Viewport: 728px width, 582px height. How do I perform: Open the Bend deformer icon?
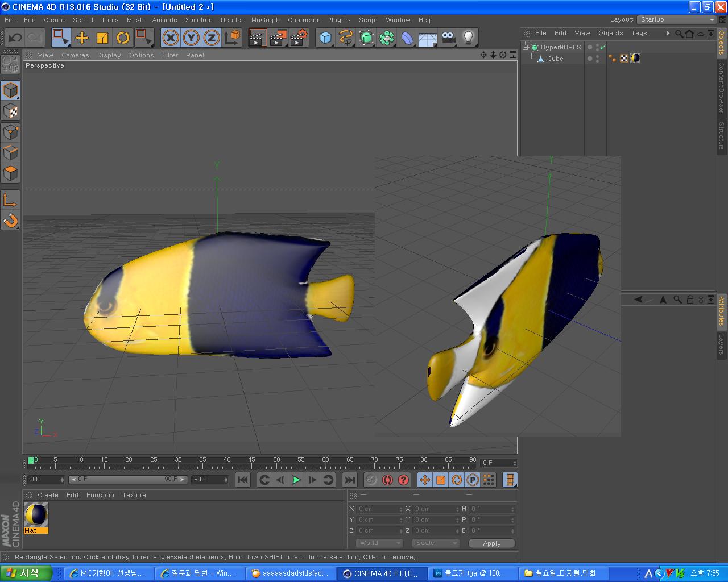coord(408,38)
